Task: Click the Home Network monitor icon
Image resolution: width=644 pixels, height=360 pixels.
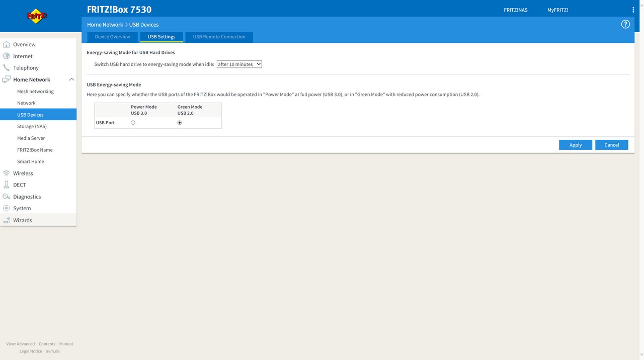Action: pyautogui.click(x=7, y=79)
